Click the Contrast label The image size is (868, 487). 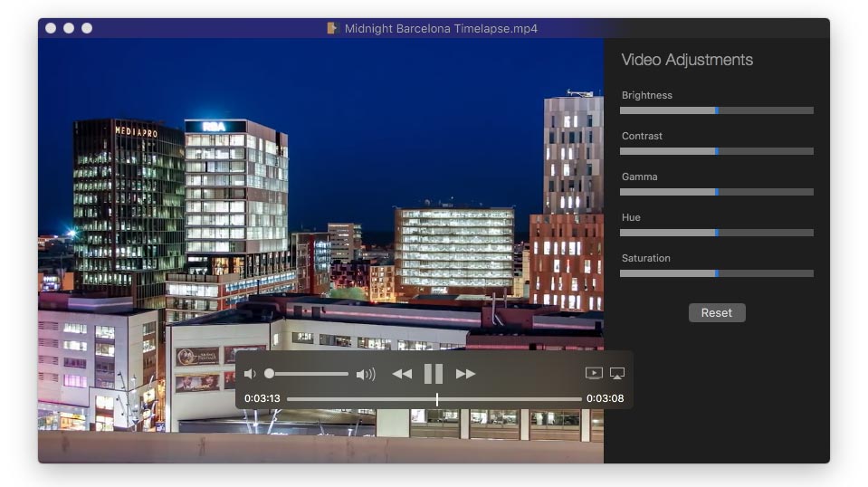tap(642, 136)
